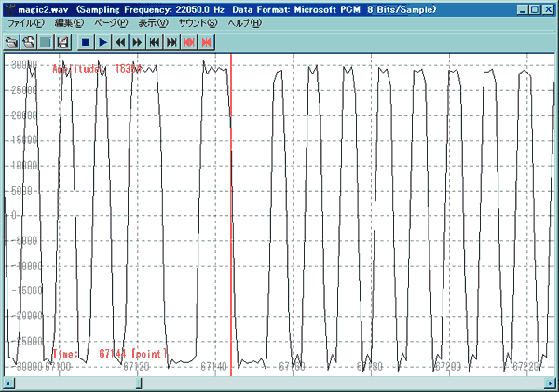The height and width of the screenshot is (392, 559).
Task: Play the waveform audio
Action: click(102, 42)
